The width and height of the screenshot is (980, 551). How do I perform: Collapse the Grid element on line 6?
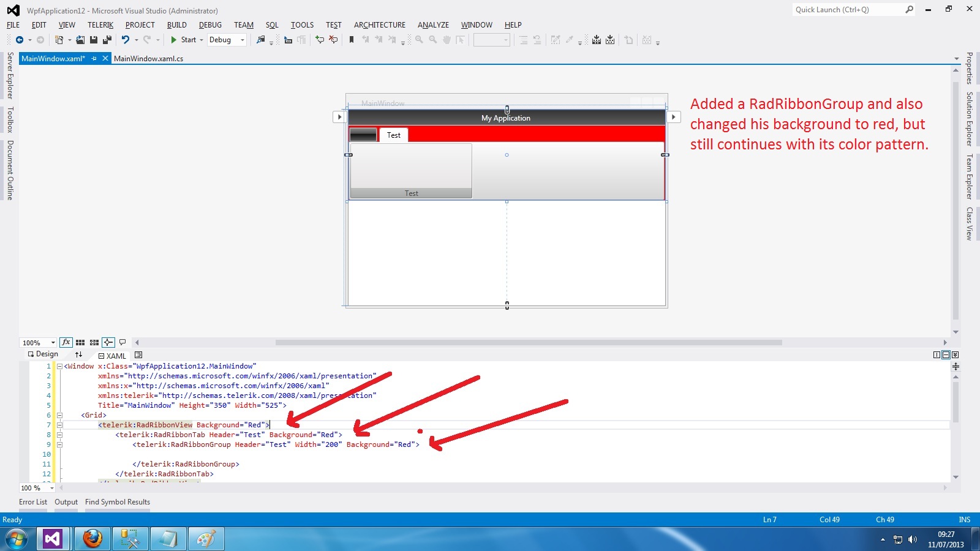(59, 415)
